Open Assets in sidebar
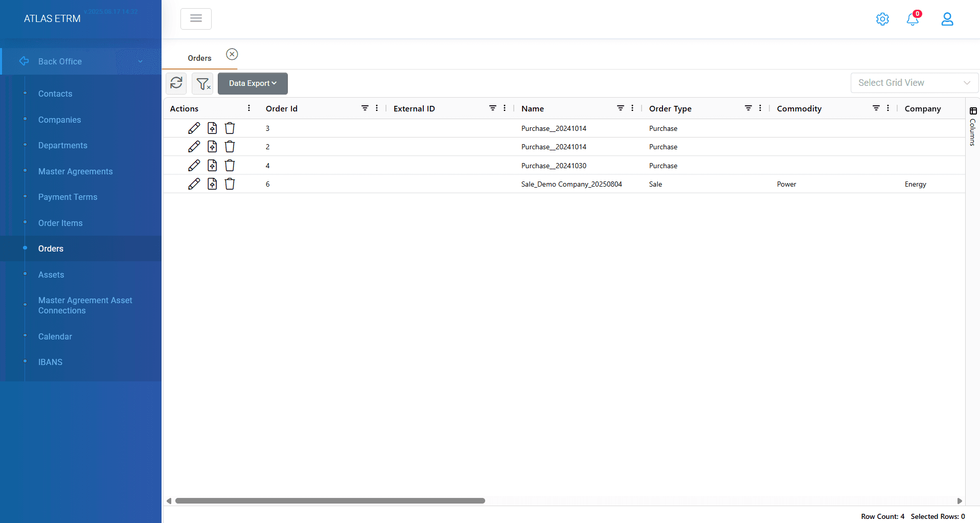Viewport: 980px width, 523px height. (x=51, y=275)
